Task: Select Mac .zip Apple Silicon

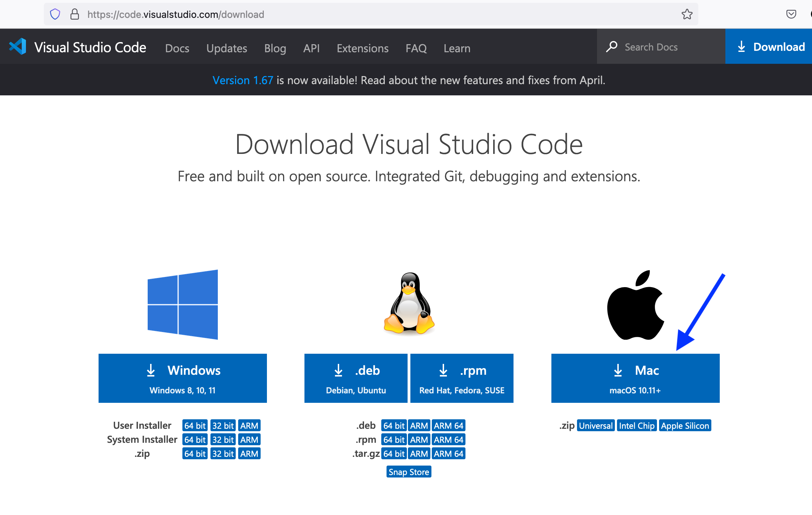Action: [x=685, y=426]
